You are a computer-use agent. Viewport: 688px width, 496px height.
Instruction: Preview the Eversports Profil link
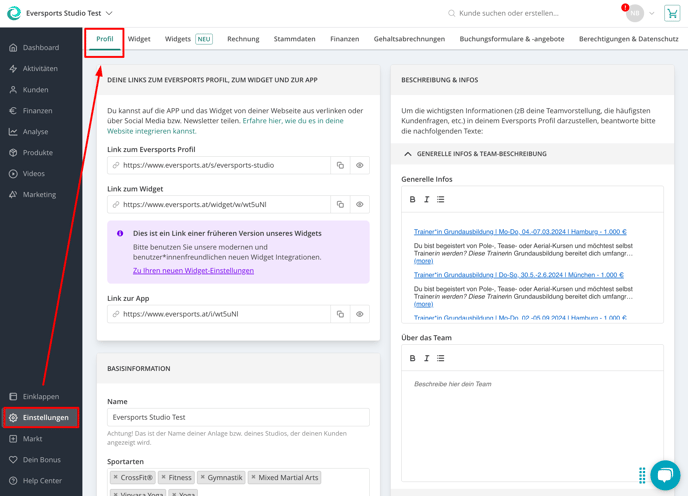click(359, 165)
